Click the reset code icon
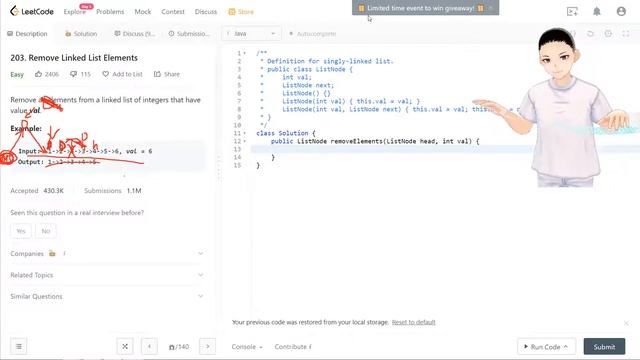This screenshot has height=360, width=640. (590, 34)
